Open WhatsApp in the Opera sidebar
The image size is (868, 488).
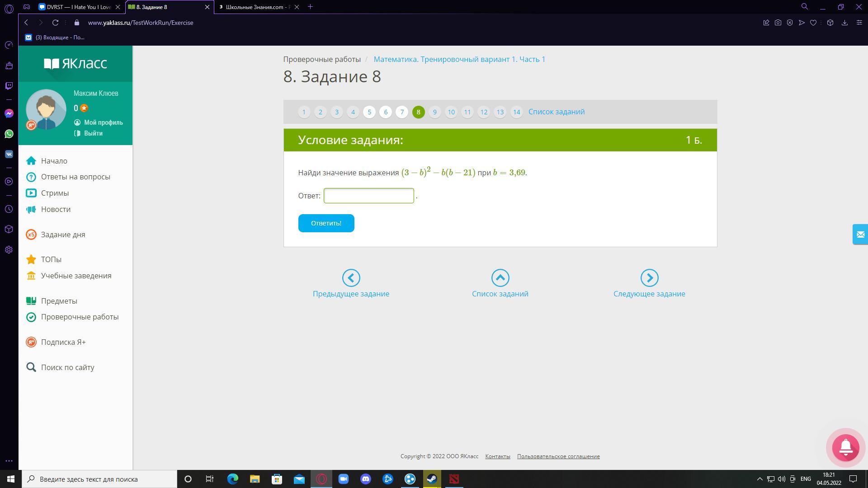9,134
